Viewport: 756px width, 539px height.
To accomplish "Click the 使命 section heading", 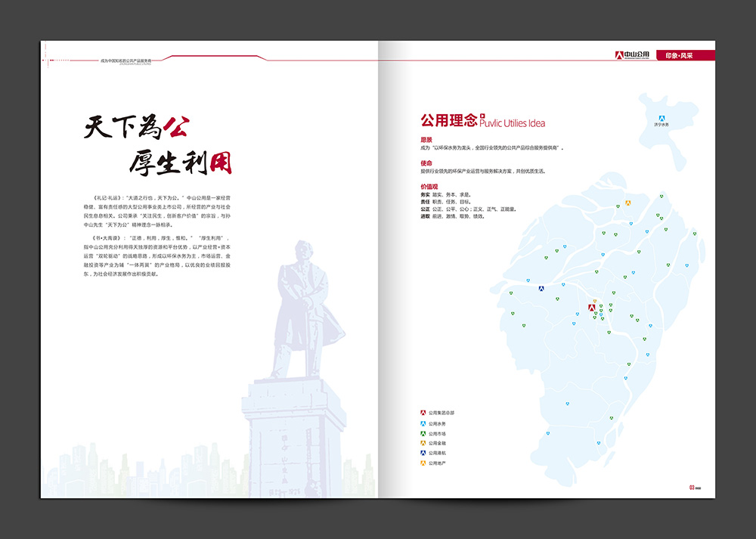I will click(x=426, y=163).
